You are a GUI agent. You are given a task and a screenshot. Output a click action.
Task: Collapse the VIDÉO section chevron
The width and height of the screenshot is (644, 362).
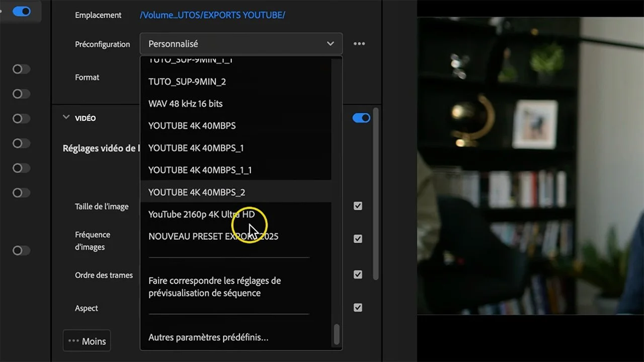pyautogui.click(x=66, y=117)
